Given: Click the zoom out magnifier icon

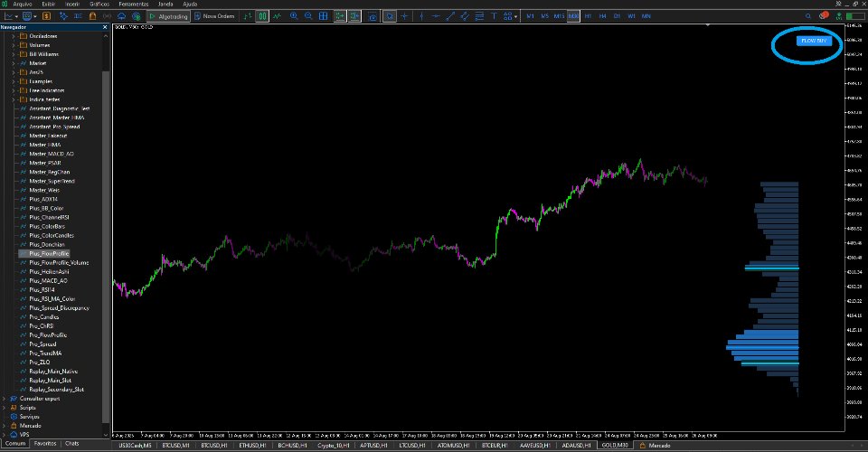Looking at the screenshot, I should (308, 16).
